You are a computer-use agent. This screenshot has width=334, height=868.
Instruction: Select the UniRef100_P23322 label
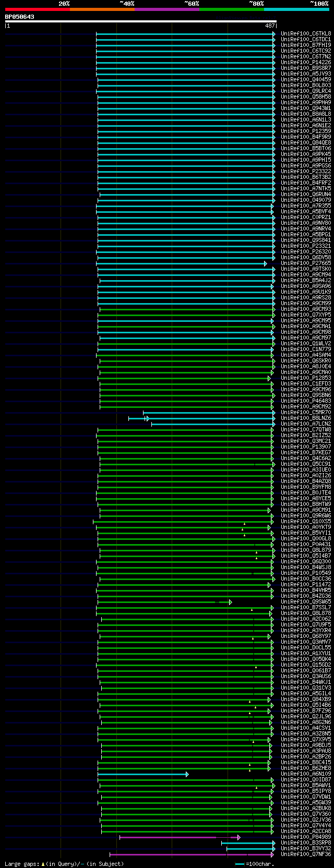click(306, 171)
